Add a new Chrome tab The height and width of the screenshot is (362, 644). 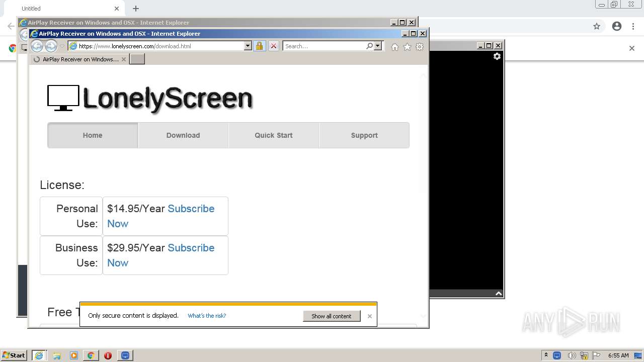tap(136, 9)
